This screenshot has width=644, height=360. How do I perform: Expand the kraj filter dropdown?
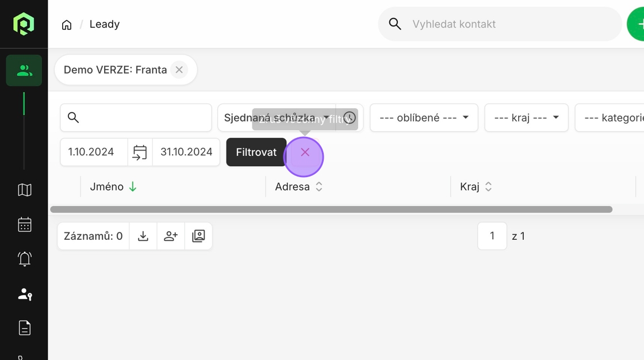(x=526, y=118)
